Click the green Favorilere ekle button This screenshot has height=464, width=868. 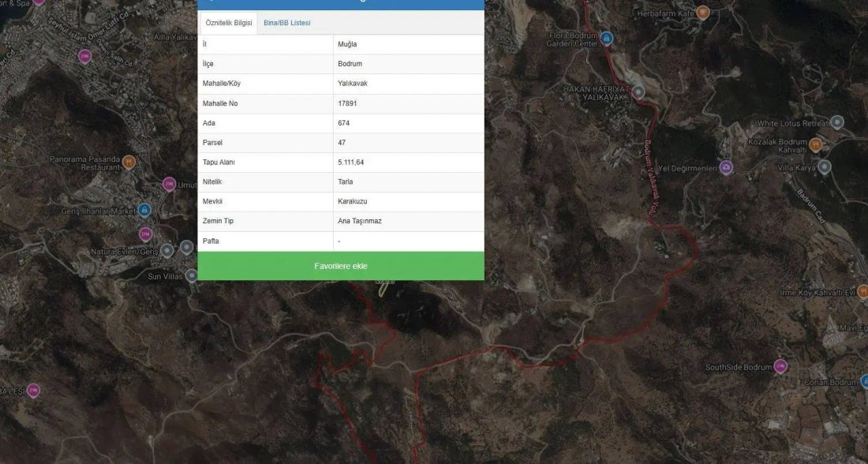click(341, 266)
